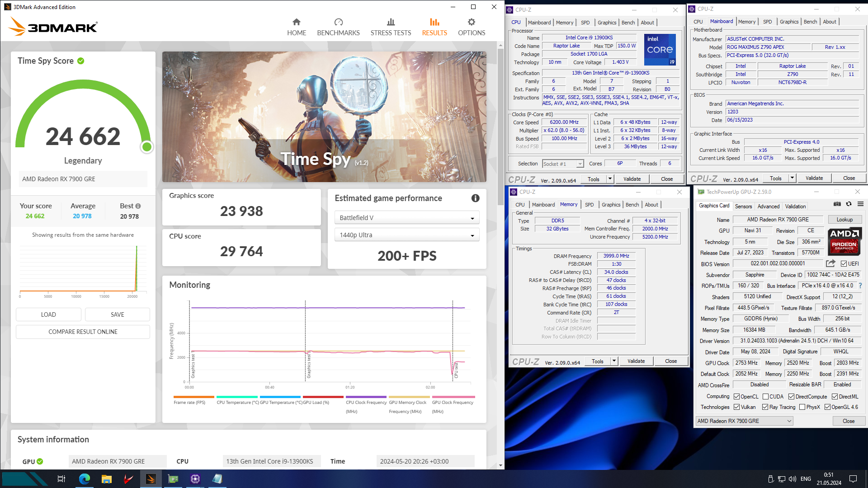Click the ENG language indicator in the tray

coord(806,479)
